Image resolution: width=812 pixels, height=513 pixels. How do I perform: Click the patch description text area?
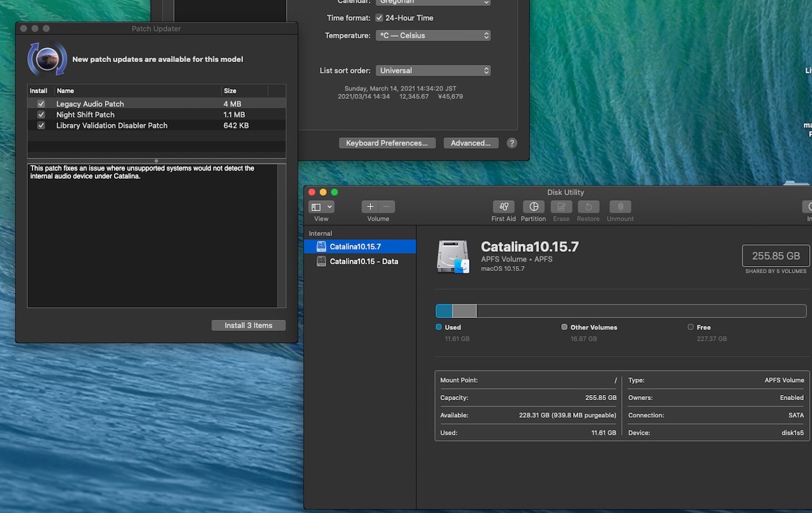[152, 236]
